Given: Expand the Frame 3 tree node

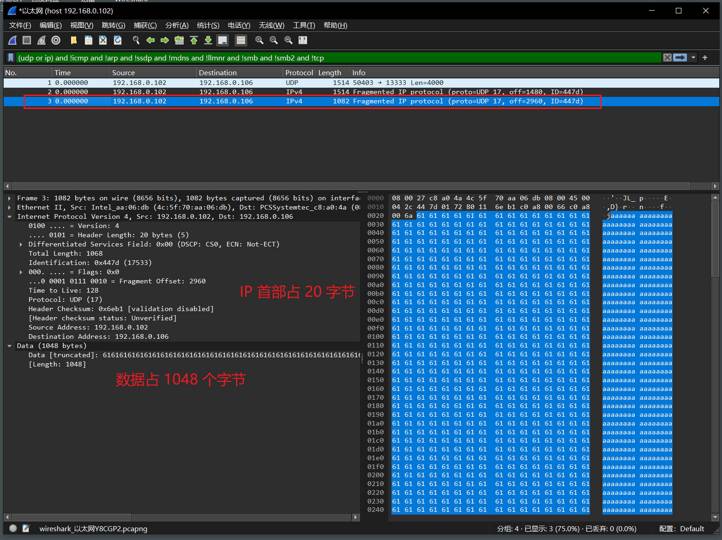Looking at the screenshot, I should click(10, 198).
